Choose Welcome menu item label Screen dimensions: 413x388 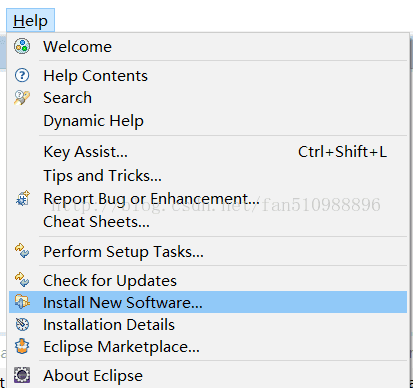click(78, 46)
